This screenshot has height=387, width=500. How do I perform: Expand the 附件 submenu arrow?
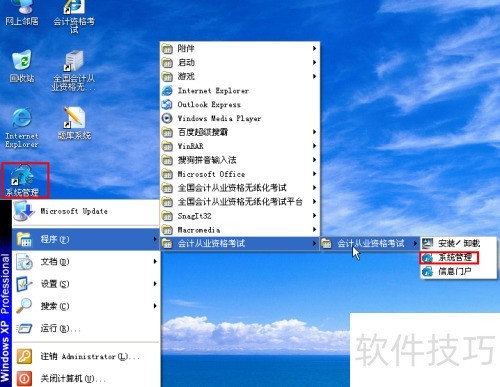pos(314,48)
